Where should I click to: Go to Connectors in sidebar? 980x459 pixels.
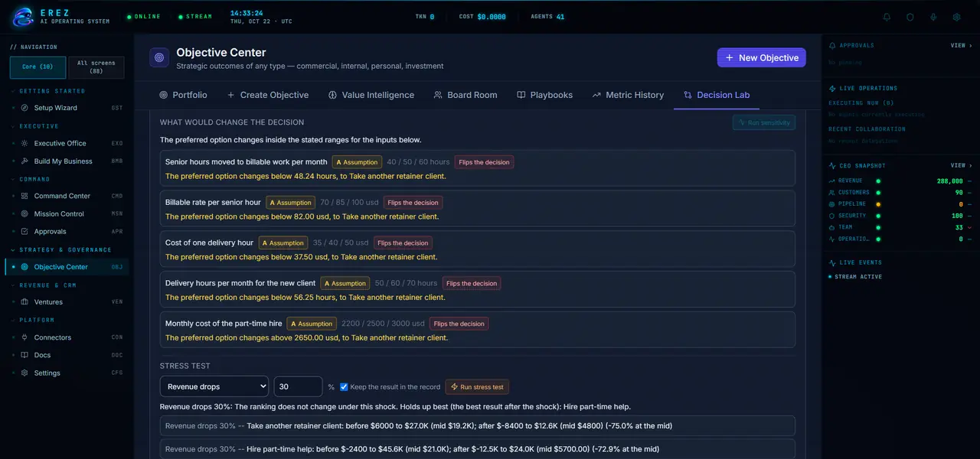click(x=67, y=337)
